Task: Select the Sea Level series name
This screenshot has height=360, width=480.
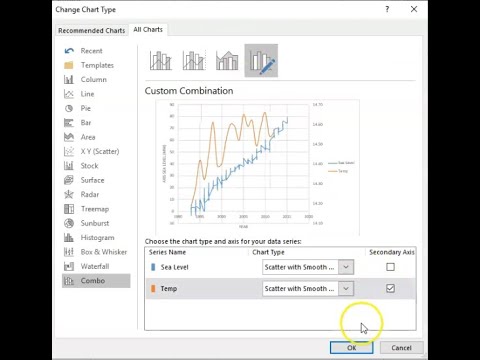Action: [175, 267]
